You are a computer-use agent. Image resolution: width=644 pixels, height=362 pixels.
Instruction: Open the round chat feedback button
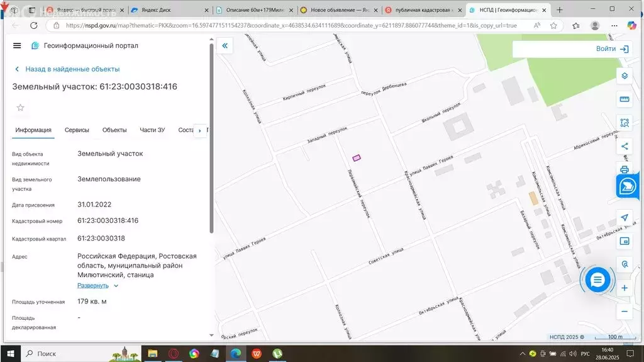597,280
